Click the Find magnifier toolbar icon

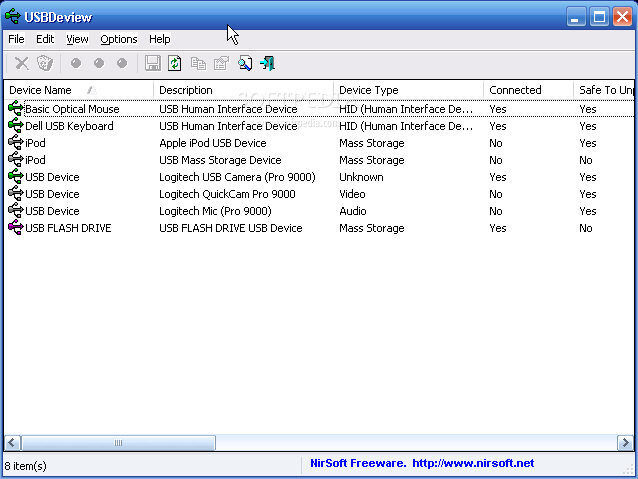coord(245,63)
